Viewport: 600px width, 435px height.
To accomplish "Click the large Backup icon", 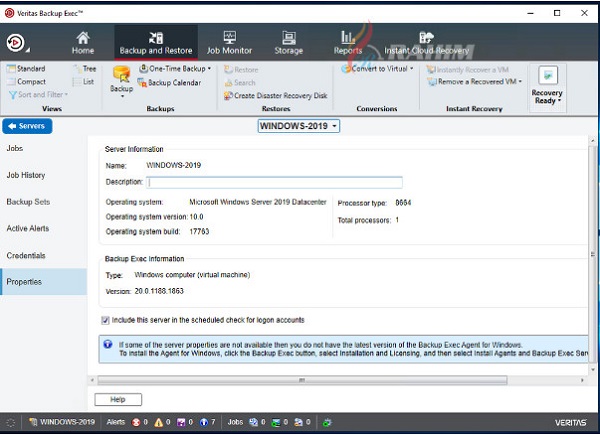I will pyautogui.click(x=121, y=75).
